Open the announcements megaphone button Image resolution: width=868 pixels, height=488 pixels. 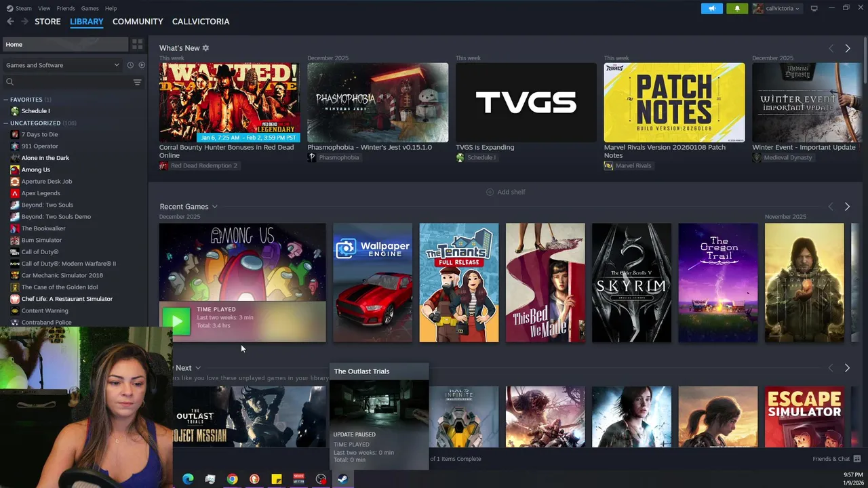(712, 8)
